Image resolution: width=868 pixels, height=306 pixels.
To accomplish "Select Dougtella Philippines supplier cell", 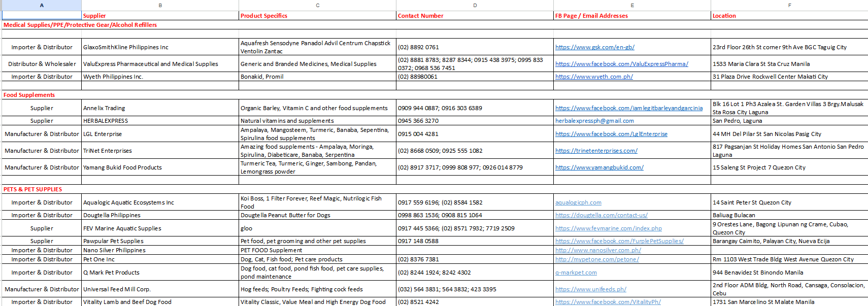I will (160, 215).
